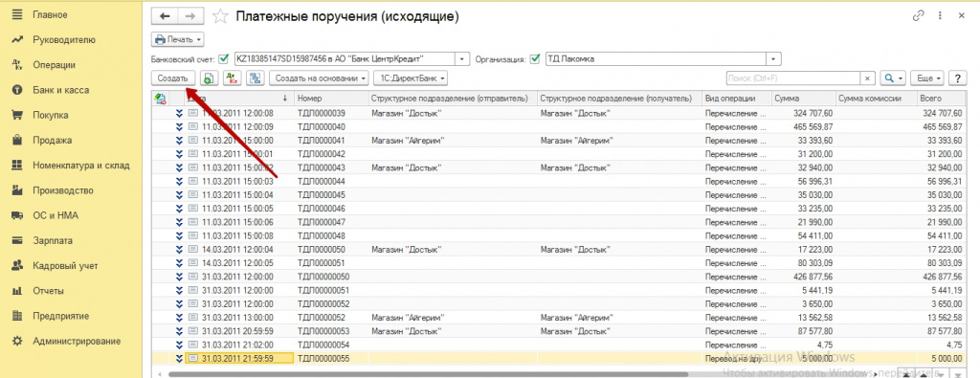Go forward with the right arrow button

click(x=190, y=17)
